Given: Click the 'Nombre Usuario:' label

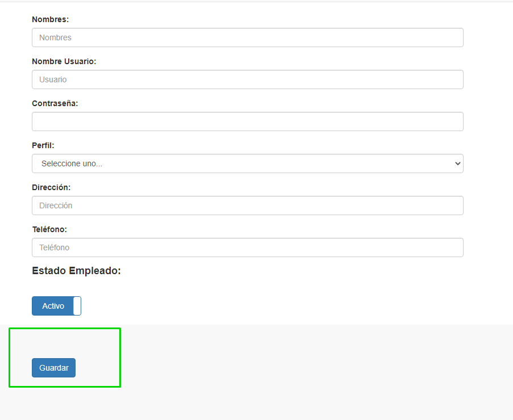Looking at the screenshot, I should pyautogui.click(x=64, y=61).
